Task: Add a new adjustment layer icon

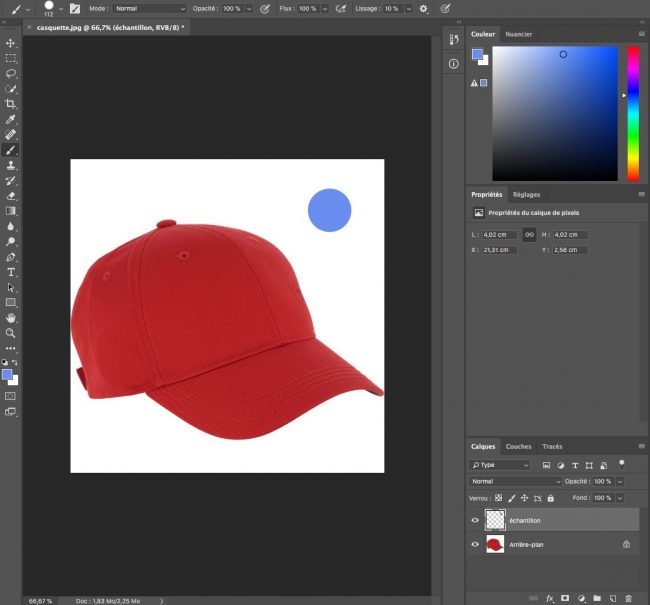Action: click(x=581, y=598)
